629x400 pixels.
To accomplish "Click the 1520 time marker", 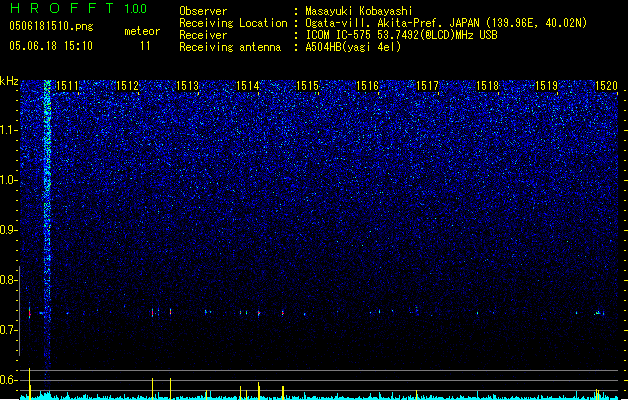I will [x=606, y=86].
